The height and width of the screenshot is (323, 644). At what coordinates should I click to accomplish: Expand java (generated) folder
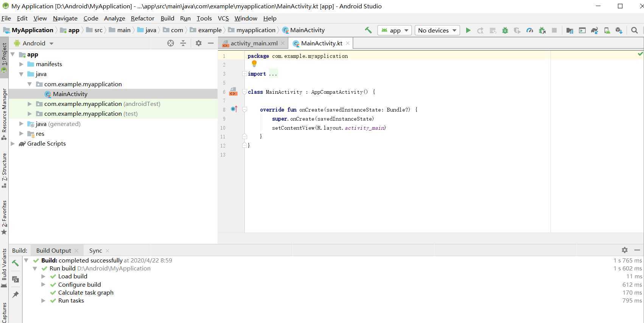[21, 124]
